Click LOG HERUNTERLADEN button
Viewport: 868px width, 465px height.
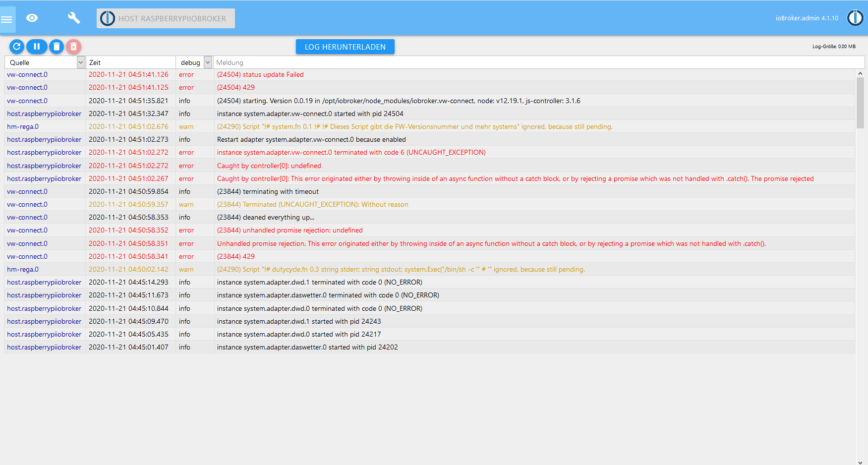point(345,47)
